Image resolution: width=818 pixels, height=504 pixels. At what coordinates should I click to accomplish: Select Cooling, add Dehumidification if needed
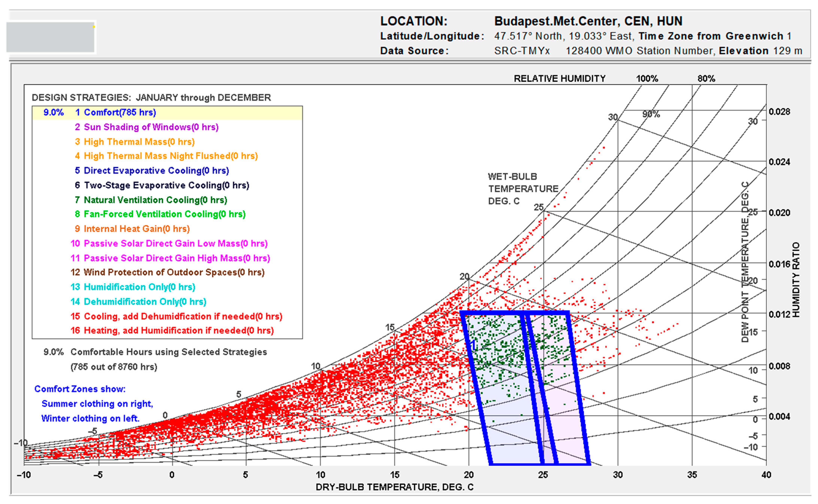[183, 316]
